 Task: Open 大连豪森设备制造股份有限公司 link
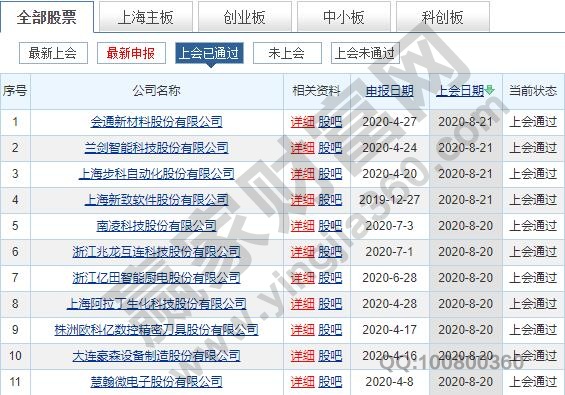(x=156, y=356)
